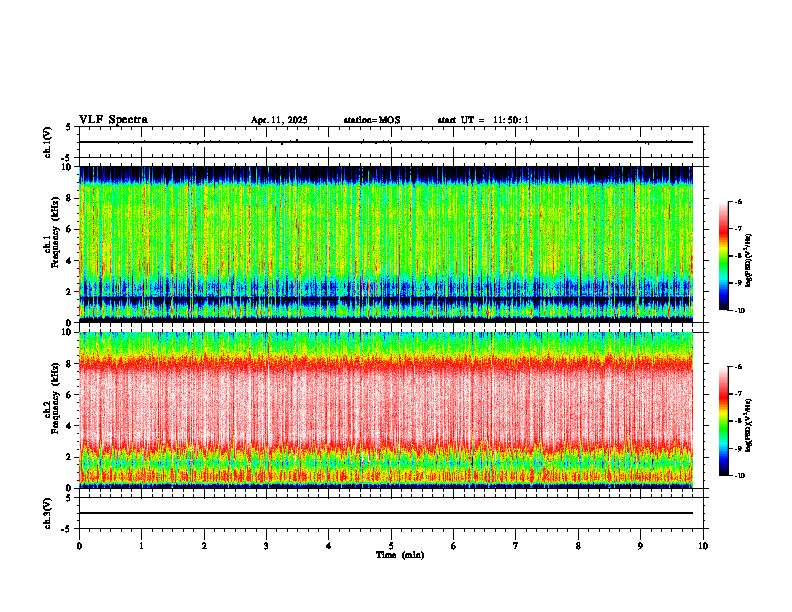Click the ch.1 color scale bar
792x612 pixels.
point(723,256)
